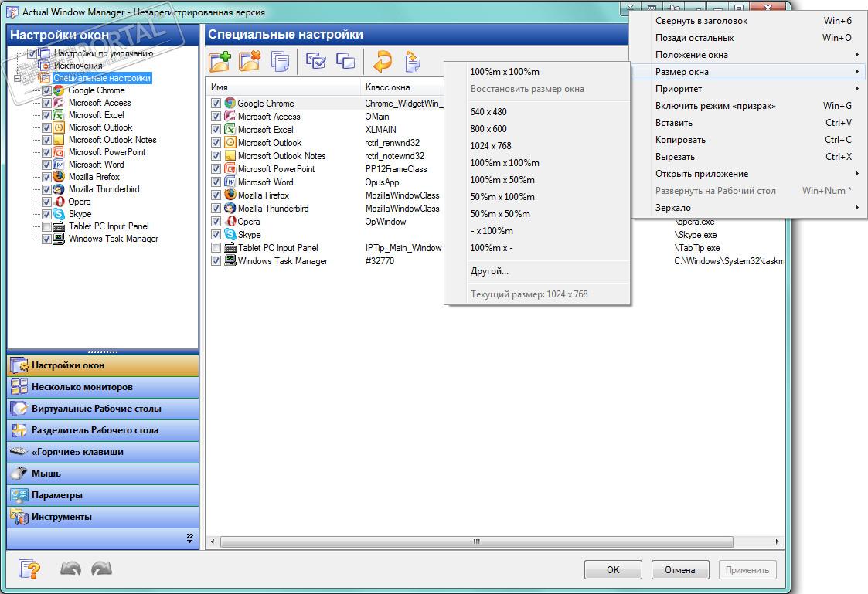Collapse the Специальные настройки tree node
868x594 pixels.
18,78
